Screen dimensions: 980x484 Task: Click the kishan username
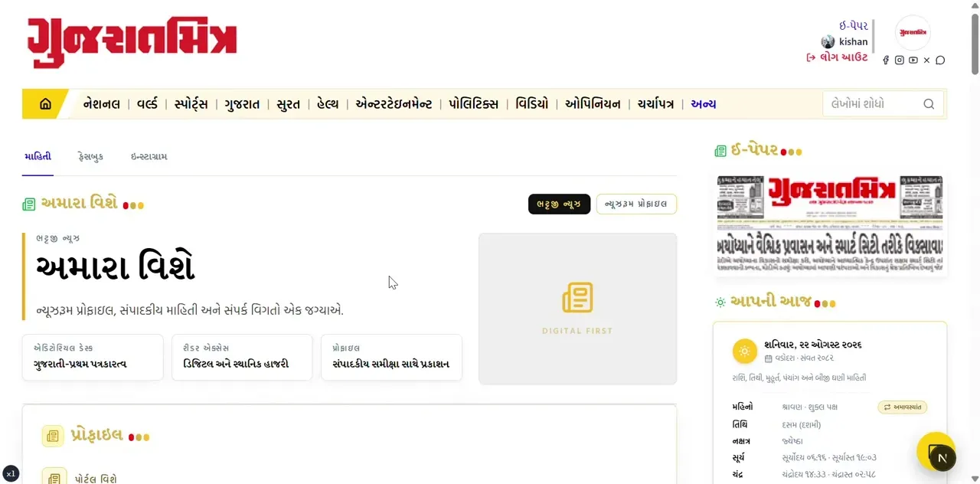click(x=853, y=42)
